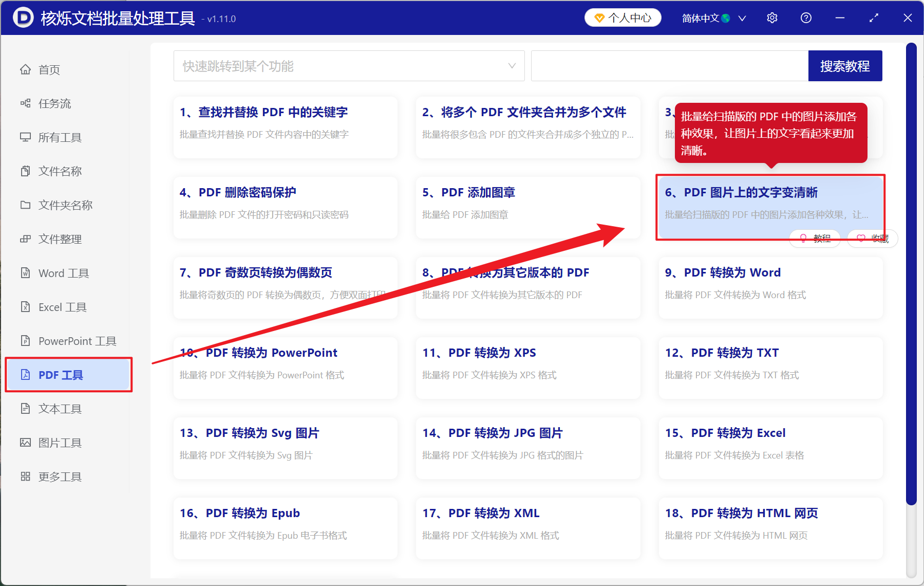924x586 pixels.
Task: Open 更多工具 at the bottom of sidebar
Action: [59, 477]
